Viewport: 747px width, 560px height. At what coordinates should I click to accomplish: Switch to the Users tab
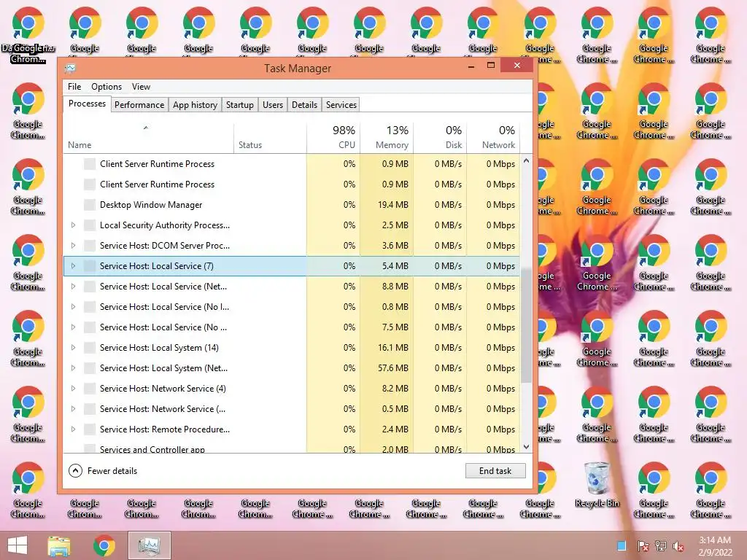[x=273, y=105]
